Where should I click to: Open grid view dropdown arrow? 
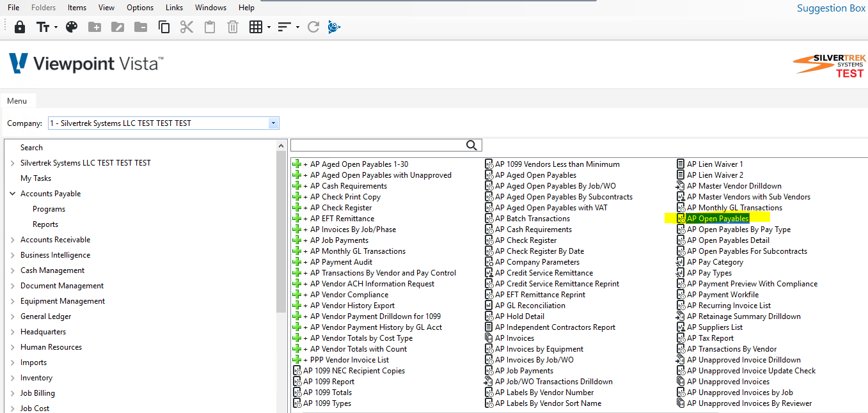[269, 27]
